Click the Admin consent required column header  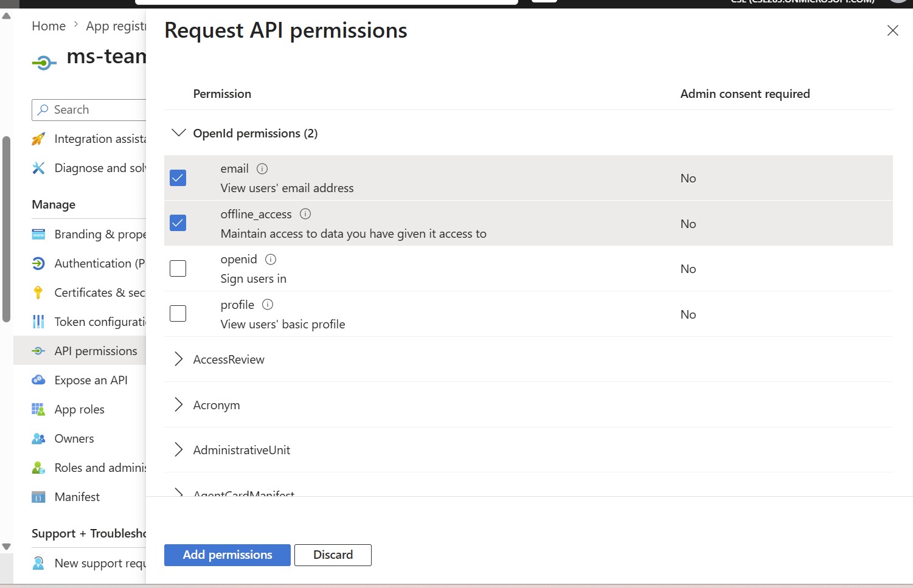[x=745, y=94]
